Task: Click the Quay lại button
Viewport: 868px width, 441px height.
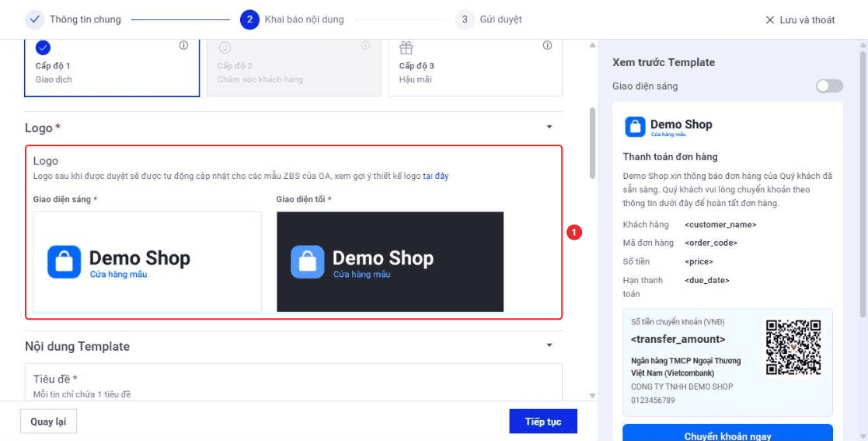Action: pos(48,422)
